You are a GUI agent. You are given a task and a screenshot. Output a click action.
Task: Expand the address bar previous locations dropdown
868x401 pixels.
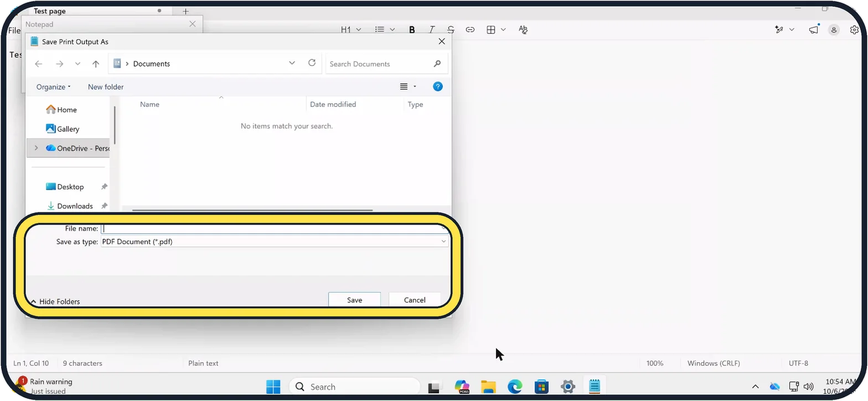point(292,63)
